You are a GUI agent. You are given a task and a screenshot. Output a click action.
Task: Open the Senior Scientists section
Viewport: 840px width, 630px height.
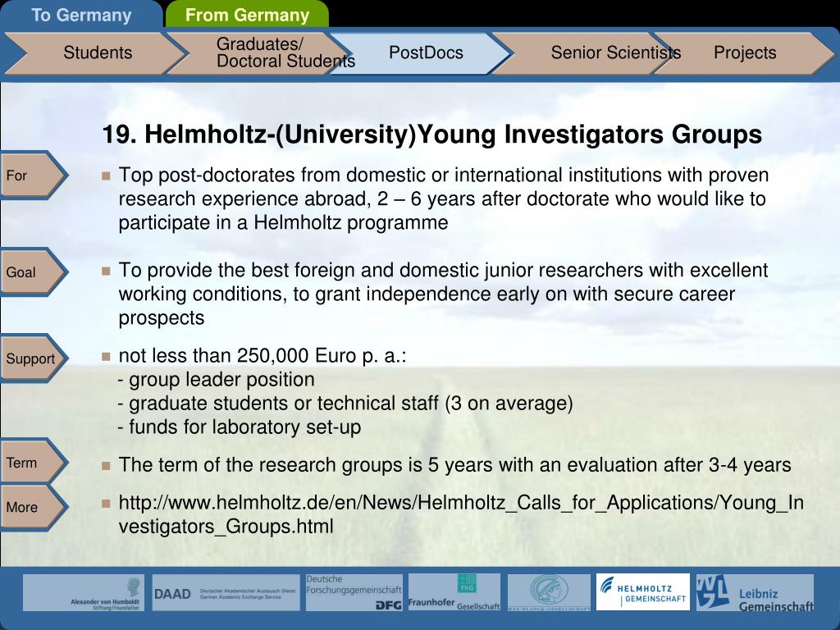click(584, 52)
